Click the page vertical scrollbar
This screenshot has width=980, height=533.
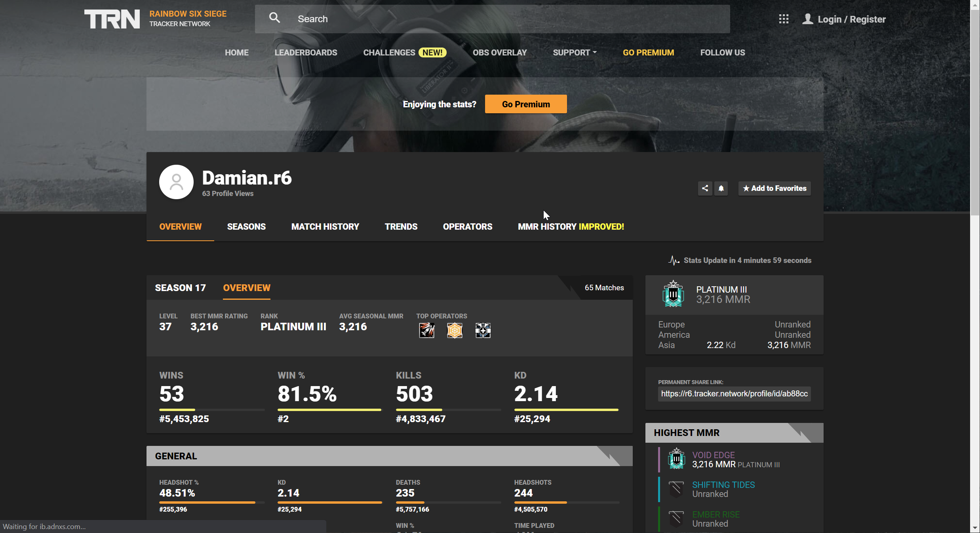pos(975,111)
